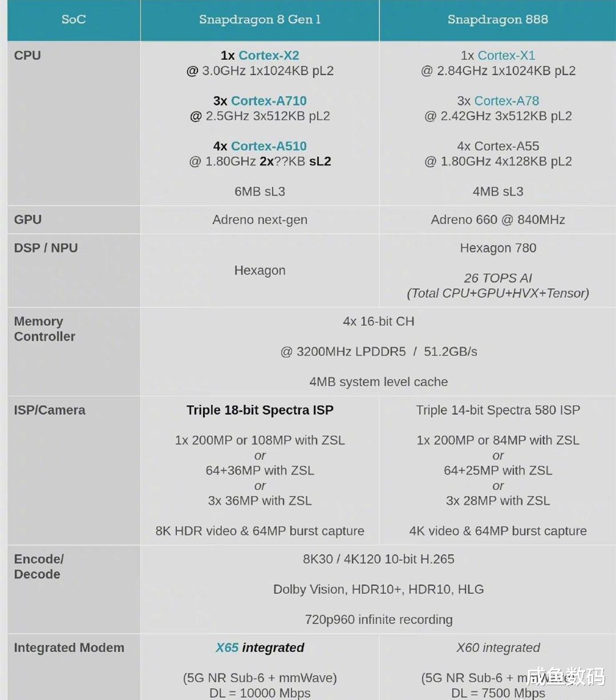This screenshot has width=616, height=700.
Task: Follow the Cortex-A510 link
Action: click(269, 146)
